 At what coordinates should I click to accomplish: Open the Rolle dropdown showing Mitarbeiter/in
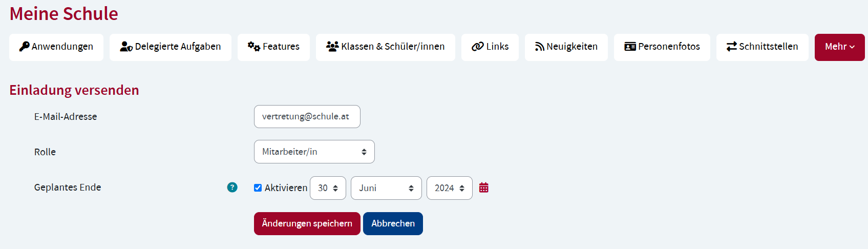pyautogui.click(x=314, y=152)
